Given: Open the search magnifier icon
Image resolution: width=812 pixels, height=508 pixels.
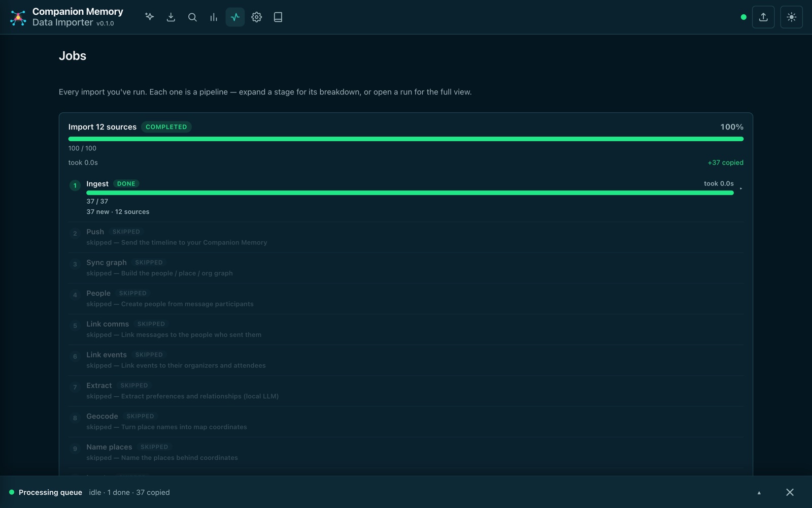Looking at the screenshot, I should point(192,17).
